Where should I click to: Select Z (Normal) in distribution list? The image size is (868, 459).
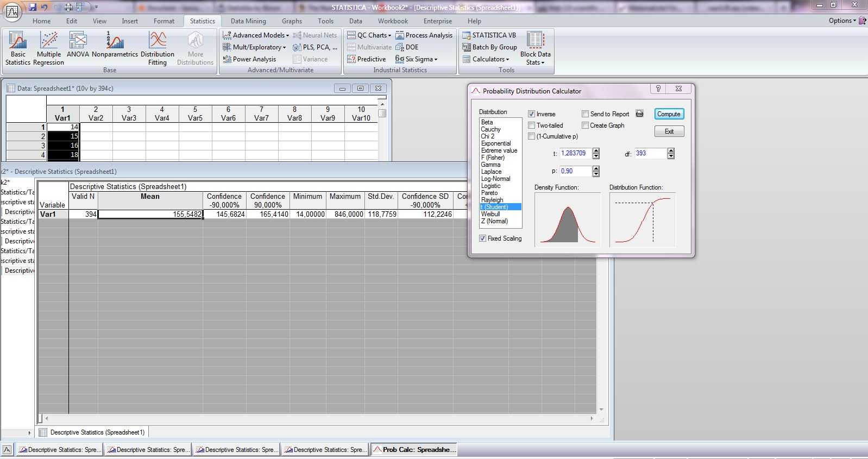pos(494,221)
